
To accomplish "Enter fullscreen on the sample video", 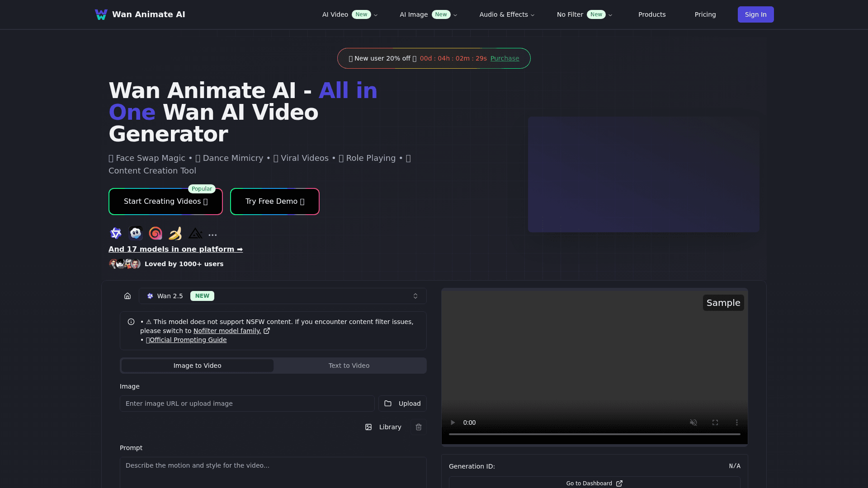I will coord(715,422).
